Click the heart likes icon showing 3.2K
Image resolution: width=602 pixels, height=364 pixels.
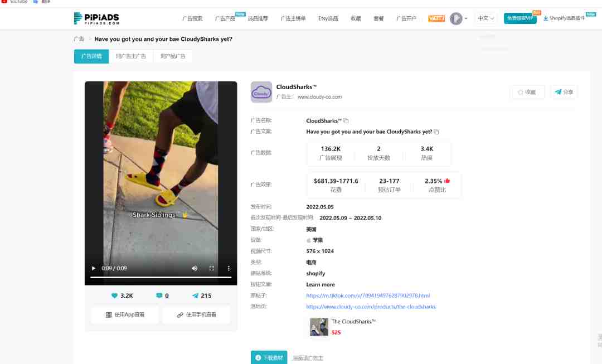coord(114,295)
